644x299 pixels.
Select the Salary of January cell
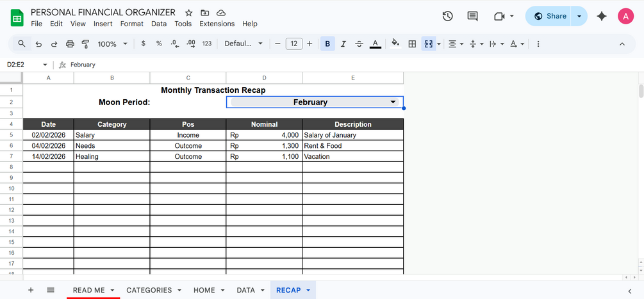[353, 135]
